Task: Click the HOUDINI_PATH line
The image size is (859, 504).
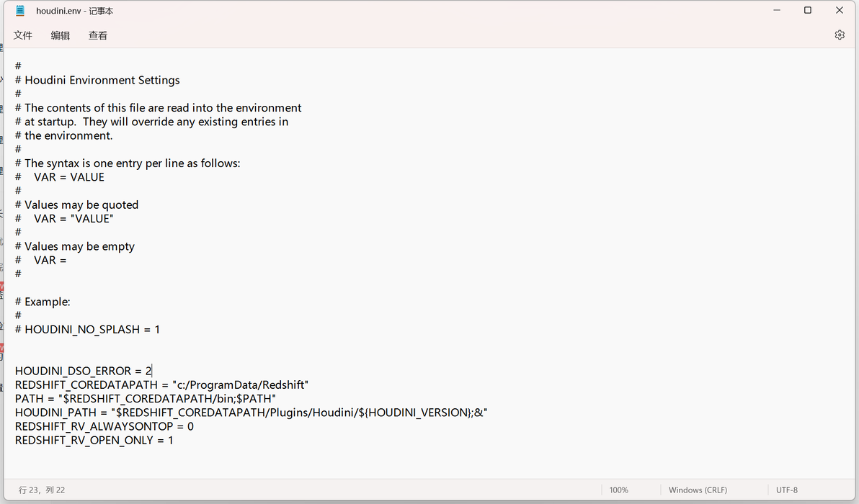Action: coord(251,412)
